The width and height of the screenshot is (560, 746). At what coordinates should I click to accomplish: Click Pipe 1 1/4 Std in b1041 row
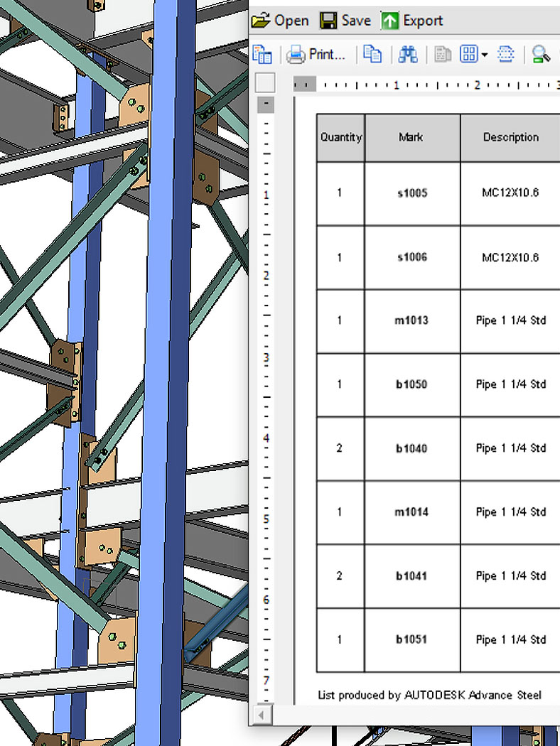(510, 576)
